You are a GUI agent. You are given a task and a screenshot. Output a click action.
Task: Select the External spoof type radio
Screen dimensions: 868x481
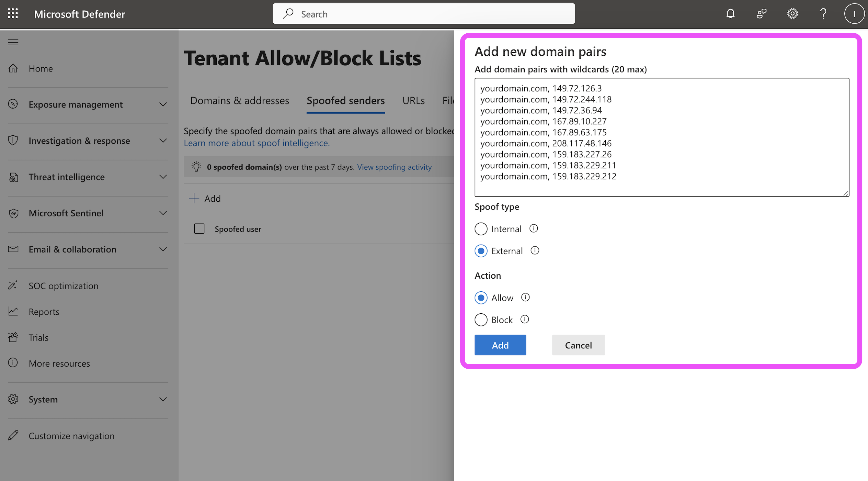pos(481,251)
